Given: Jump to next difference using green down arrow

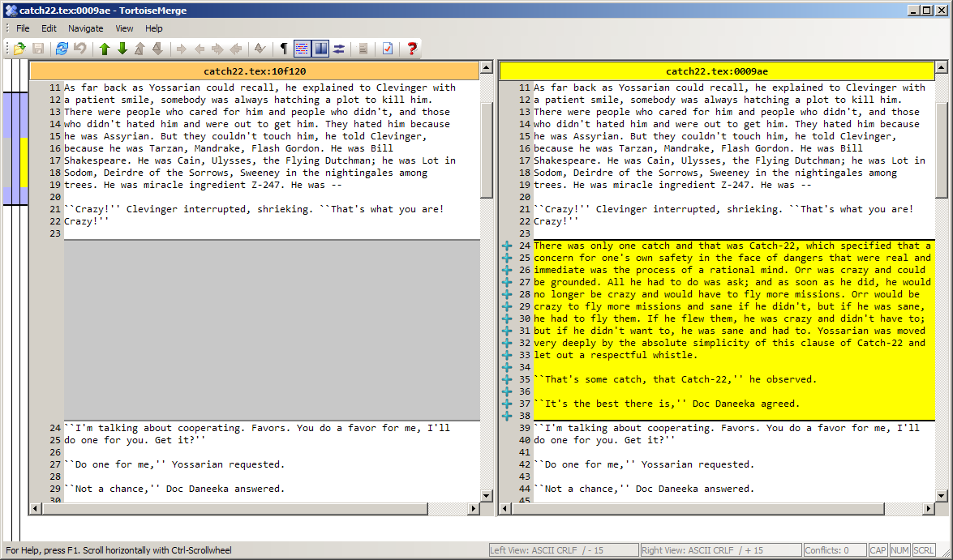Looking at the screenshot, I should 122,49.
